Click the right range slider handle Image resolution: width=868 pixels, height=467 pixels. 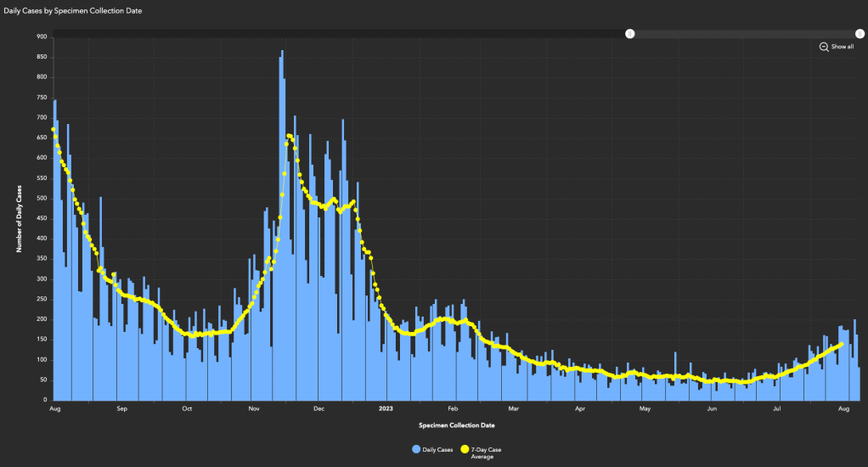tap(860, 34)
